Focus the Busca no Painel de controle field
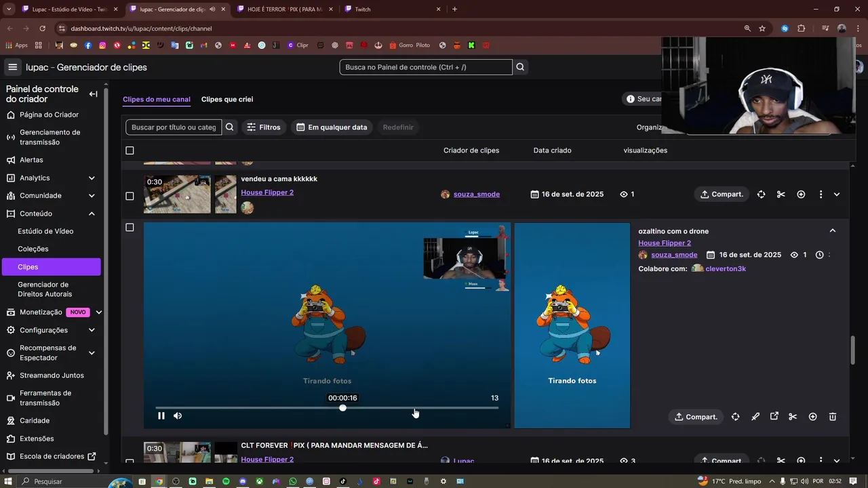This screenshot has width=868, height=488. point(426,67)
